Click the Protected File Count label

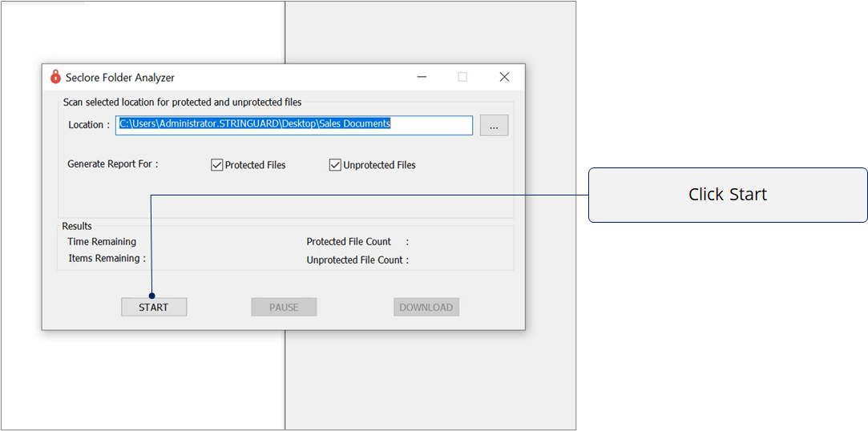349,242
